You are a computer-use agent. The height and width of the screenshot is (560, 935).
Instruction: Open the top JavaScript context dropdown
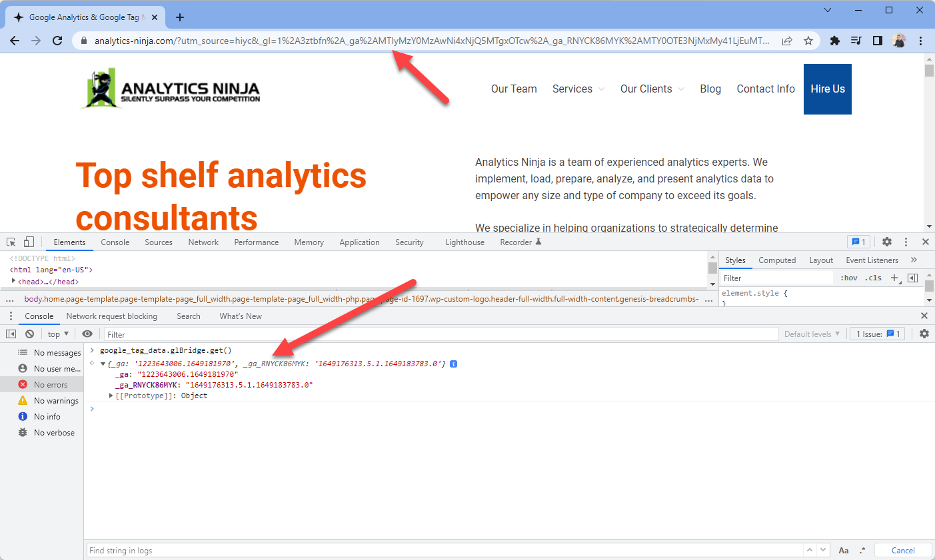(58, 334)
